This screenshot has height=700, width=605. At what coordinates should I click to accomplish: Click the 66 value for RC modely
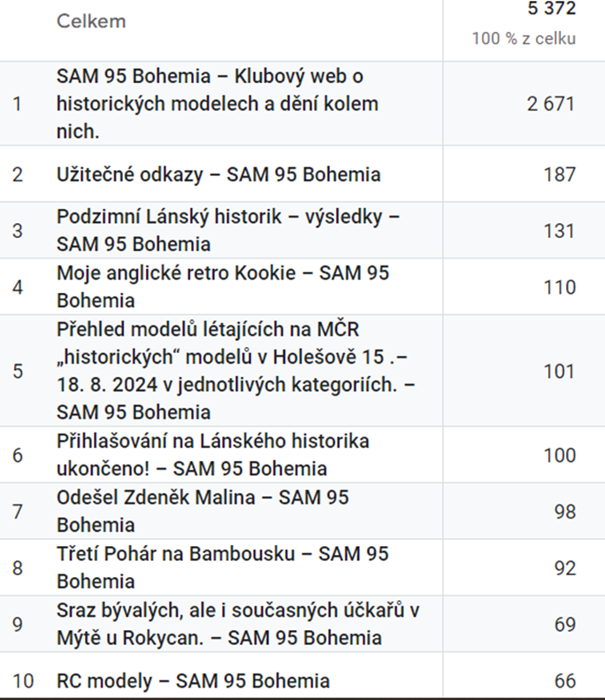[x=565, y=681]
